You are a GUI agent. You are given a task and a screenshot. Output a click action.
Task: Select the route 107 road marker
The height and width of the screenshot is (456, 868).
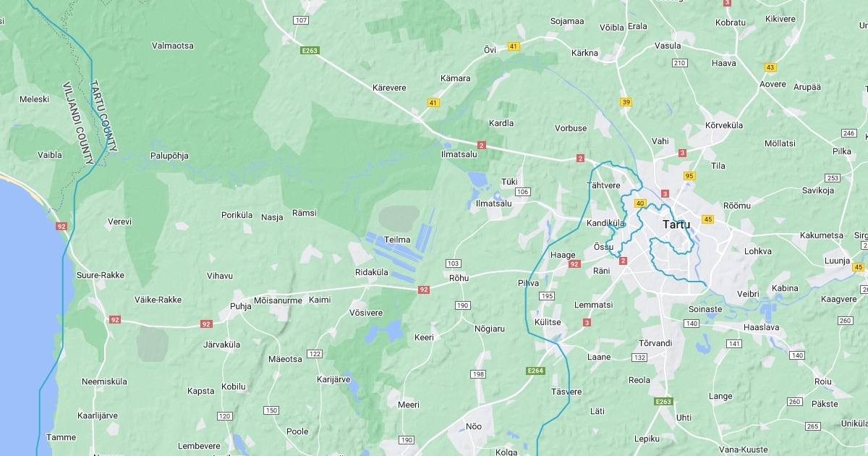point(301,20)
